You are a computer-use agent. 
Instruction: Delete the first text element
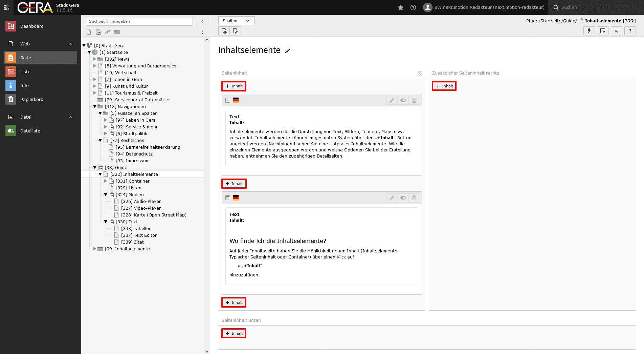click(414, 100)
